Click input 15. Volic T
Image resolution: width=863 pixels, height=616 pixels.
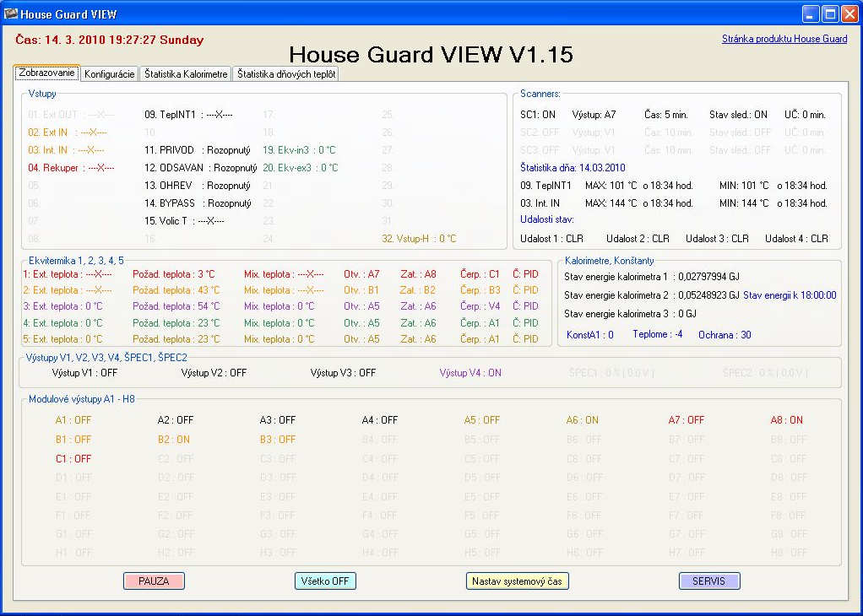[x=184, y=220]
